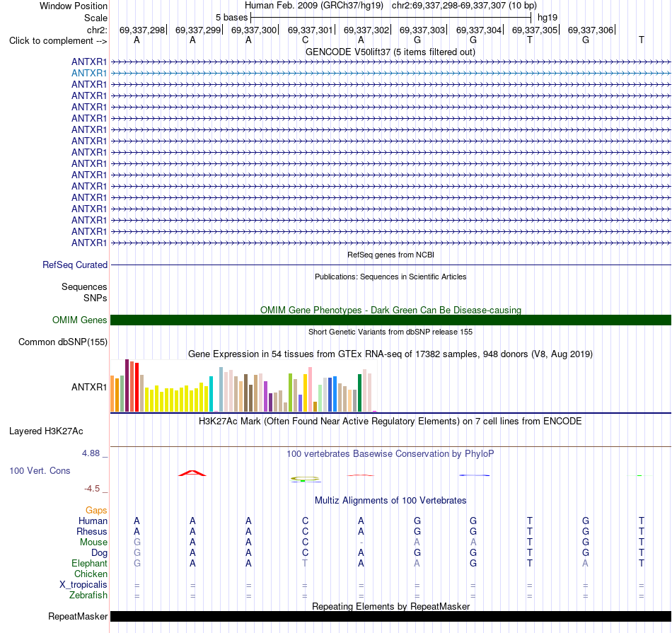Click the 'Click to complement -->' label
The width and height of the screenshot is (672, 633).
coord(58,41)
